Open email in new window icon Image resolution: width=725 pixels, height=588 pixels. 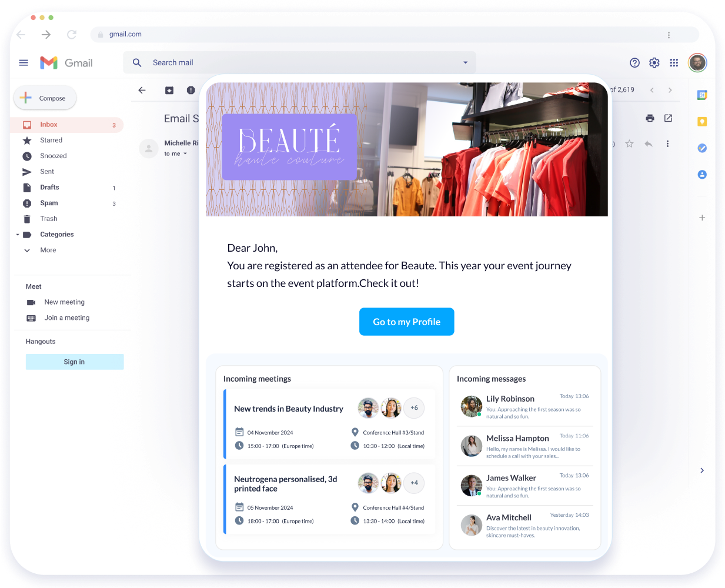pyautogui.click(x=668, y=118)
